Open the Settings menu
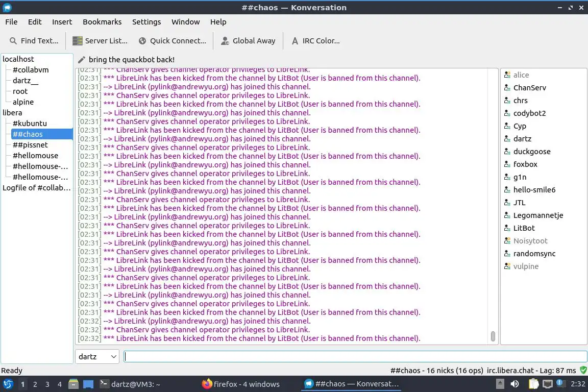 pos(146,22)
